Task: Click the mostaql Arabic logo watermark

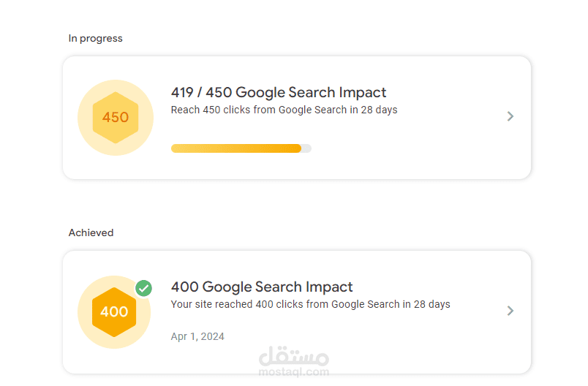Action: 295,356
